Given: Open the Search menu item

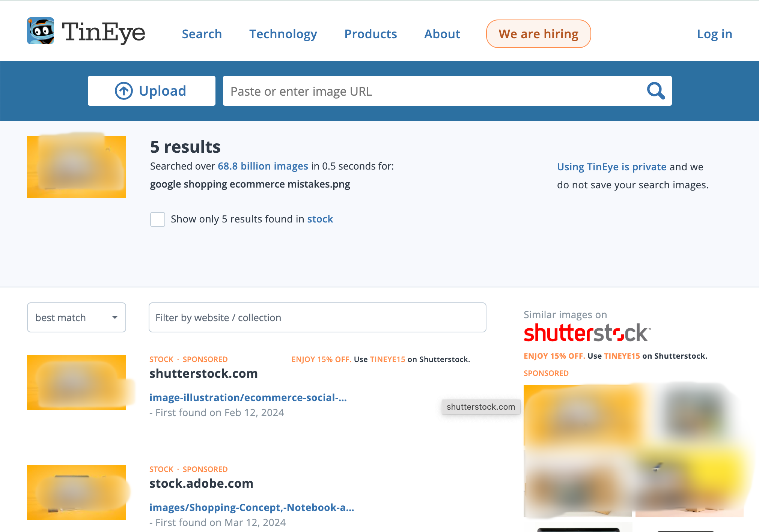Looking at the screenshot, I should [x=202, y=34].
